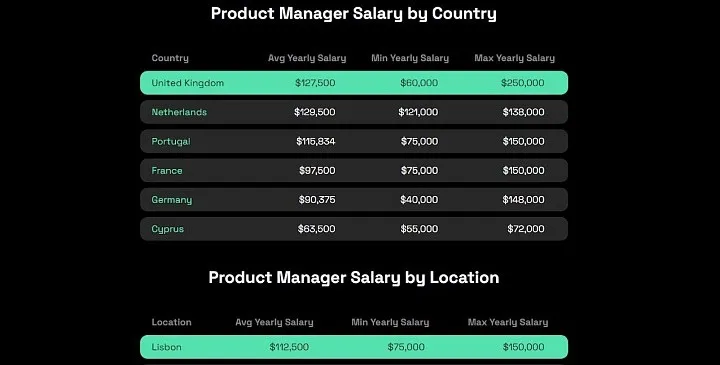Click the Product Manager Salary by Location heading
Screen dimensions: 720x365
[x=354, y=278]
